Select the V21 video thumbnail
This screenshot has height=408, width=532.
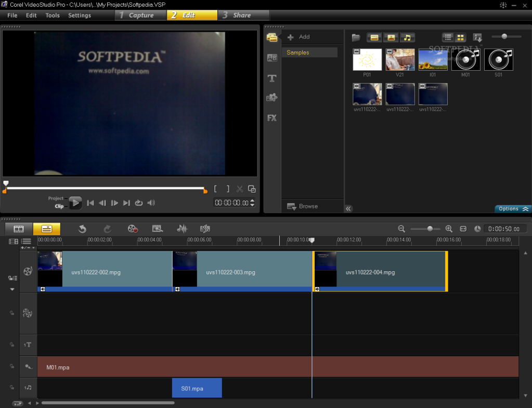coord(400,60)
